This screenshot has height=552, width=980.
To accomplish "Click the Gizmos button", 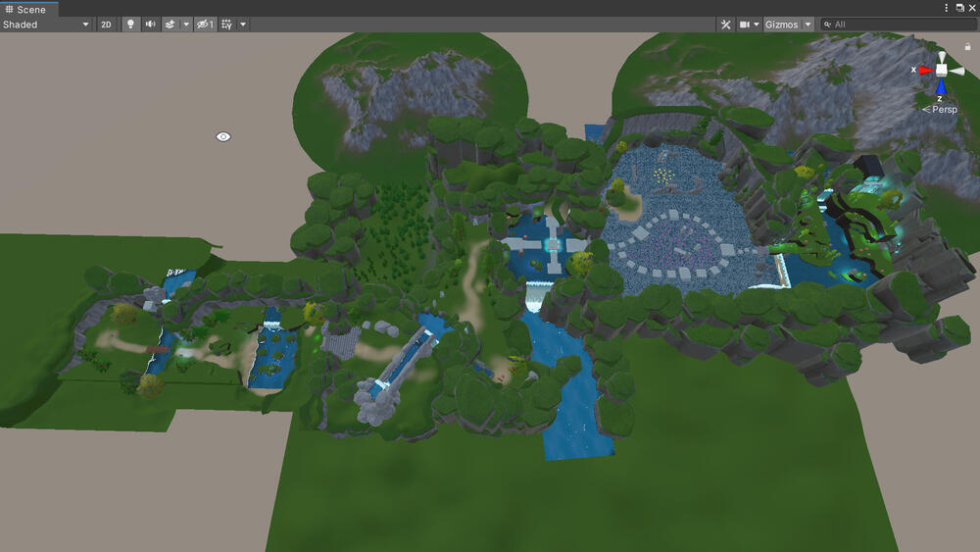I will click(781, 25).
